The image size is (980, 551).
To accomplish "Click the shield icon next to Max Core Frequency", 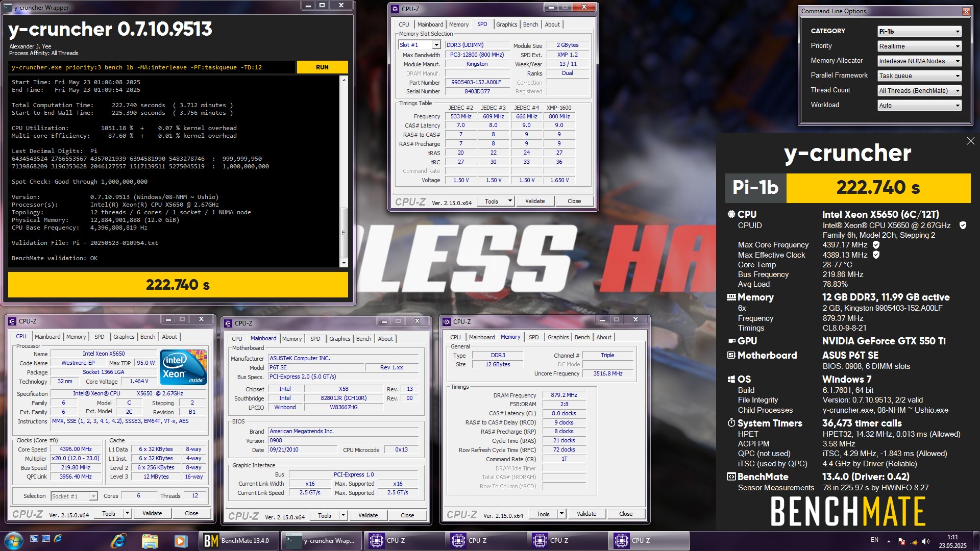I will click(876, 245).
